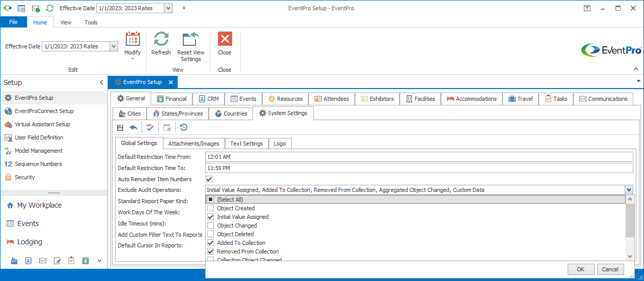Open EventProConnect Setup in sidebar
The width and height of the screenshot is (644, 281).
(44, 111)
